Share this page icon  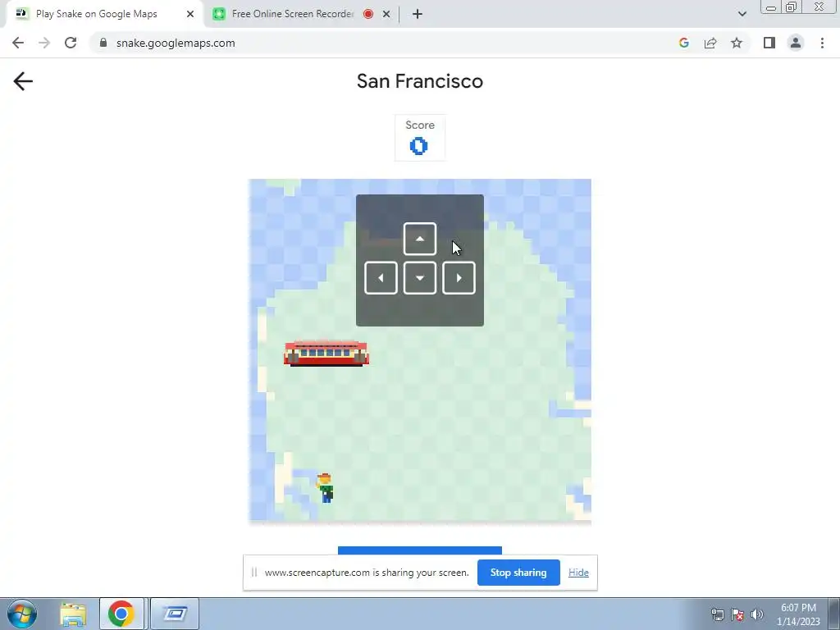click(x=710, y=43)
